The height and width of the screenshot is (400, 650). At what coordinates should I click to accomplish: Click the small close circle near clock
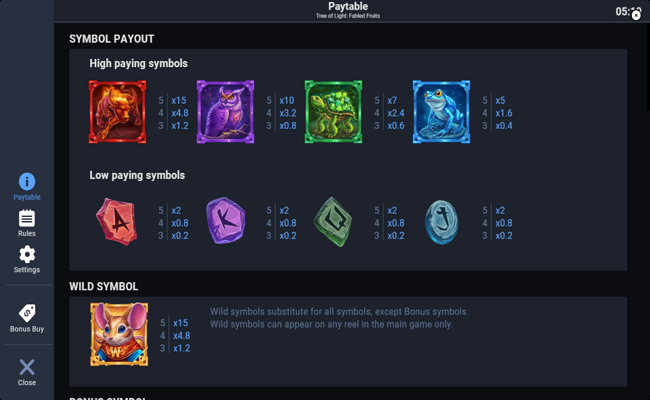[636, 16]
